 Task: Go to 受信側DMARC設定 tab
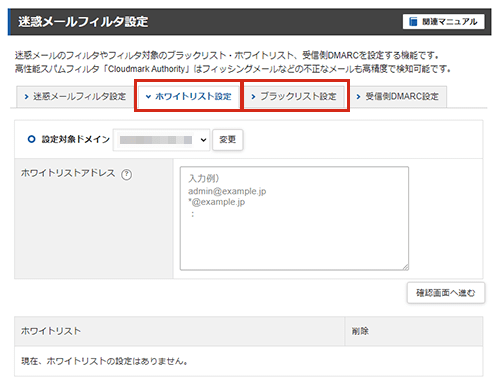click(x=398, y=97)
